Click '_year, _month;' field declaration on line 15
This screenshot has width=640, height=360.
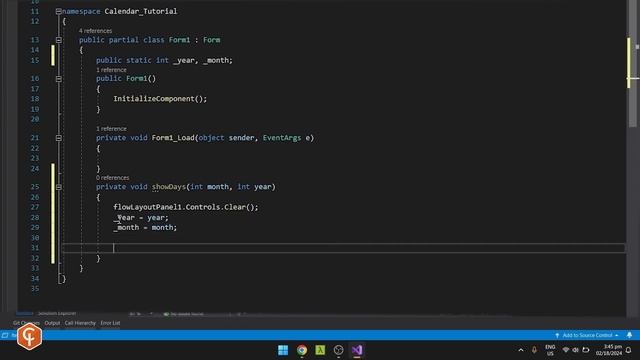coord(203,60)
